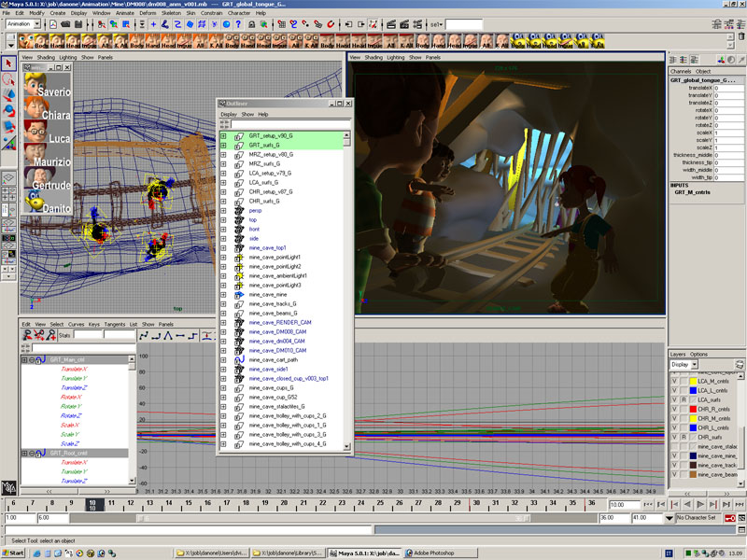Toggle visibility V of LCA_L_cntrls layer

674,390
